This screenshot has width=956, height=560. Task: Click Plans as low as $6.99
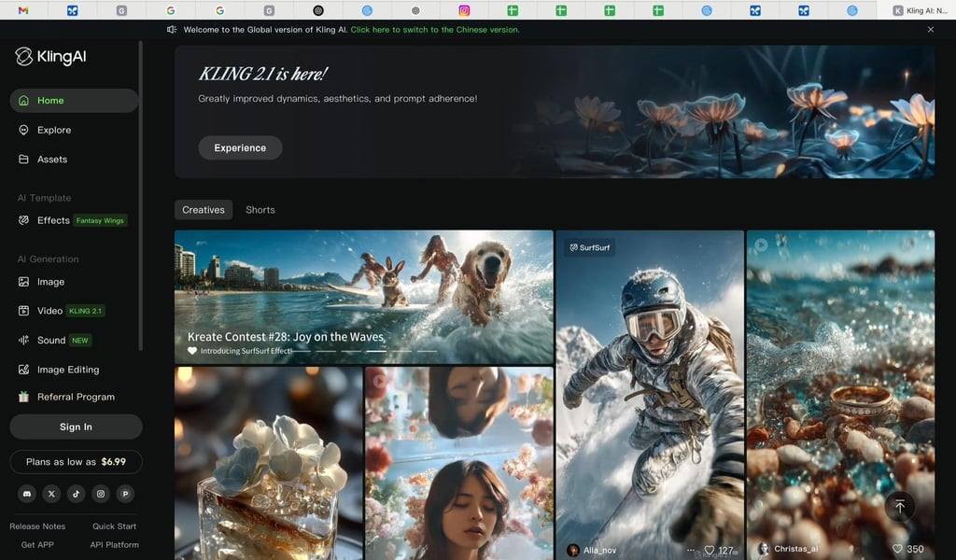tap(76, 462)
